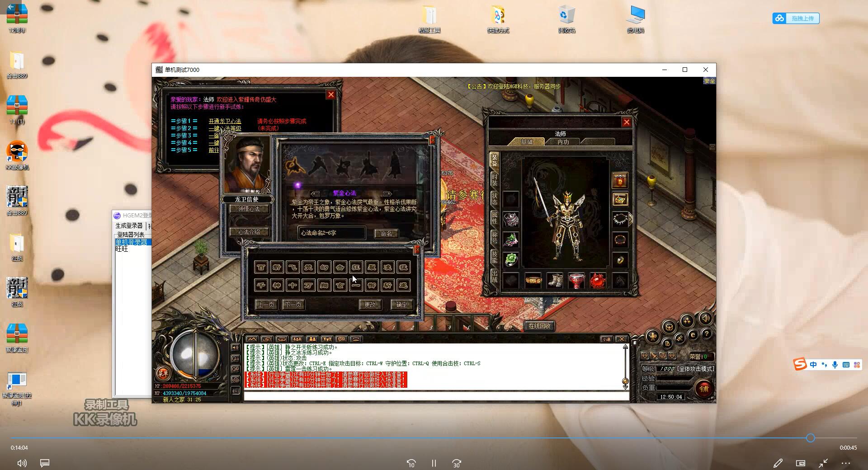Open the 时装 side tab

point(494,180)
